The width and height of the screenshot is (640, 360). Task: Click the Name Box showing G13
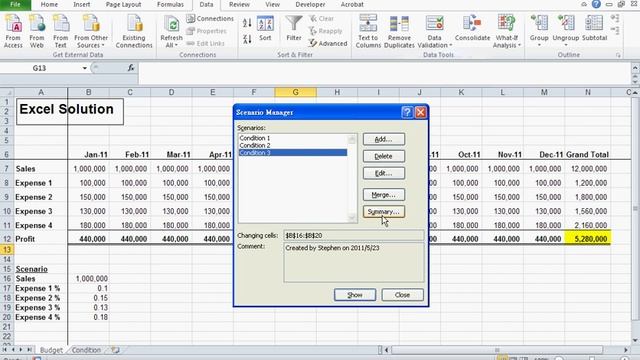pos(39,68)
